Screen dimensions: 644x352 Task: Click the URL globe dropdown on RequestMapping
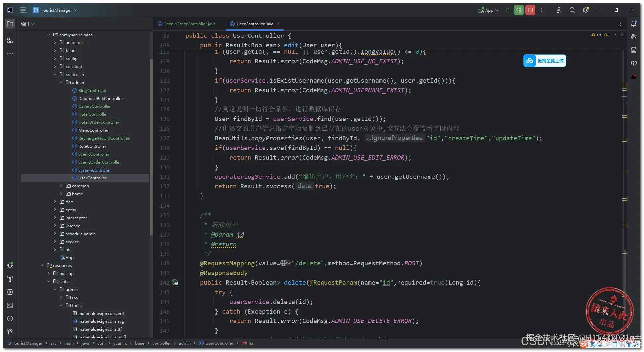tap(286, 263)
